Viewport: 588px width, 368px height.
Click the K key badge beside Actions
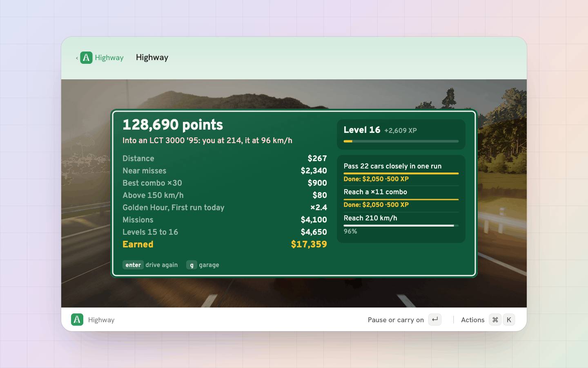click(x=509, y=320)
